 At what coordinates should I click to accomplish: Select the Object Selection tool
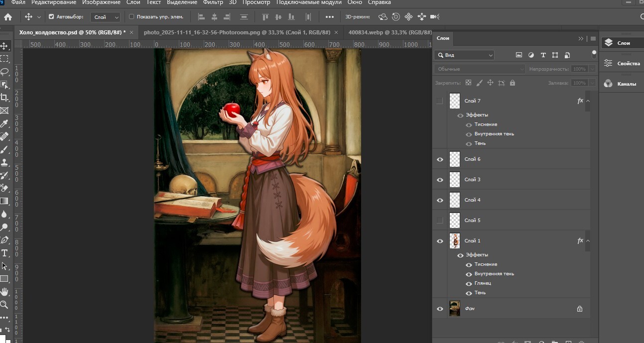tap(4, 85)
